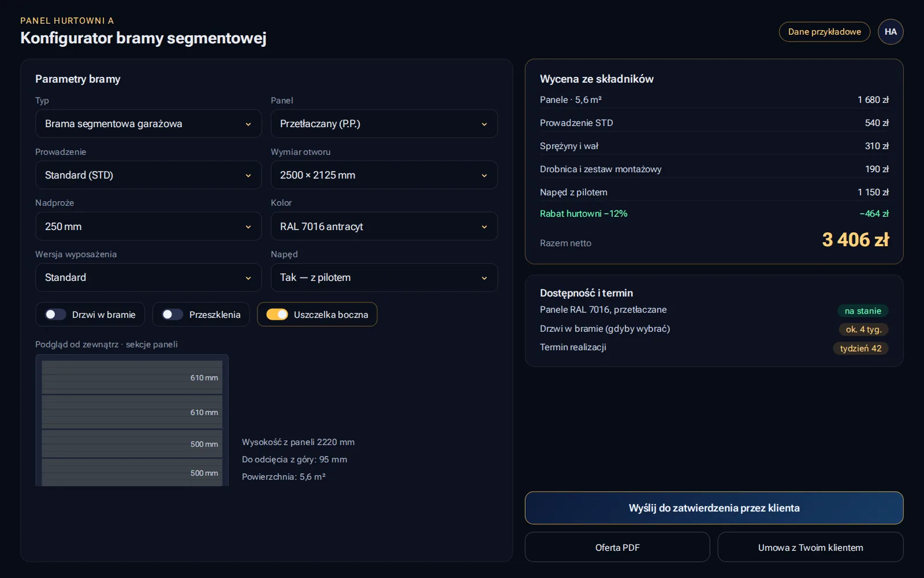Click the Panele · 5,6 m² row
This screenshot has height=578, width=924.
pyautogui.click(x=714, y=100)
